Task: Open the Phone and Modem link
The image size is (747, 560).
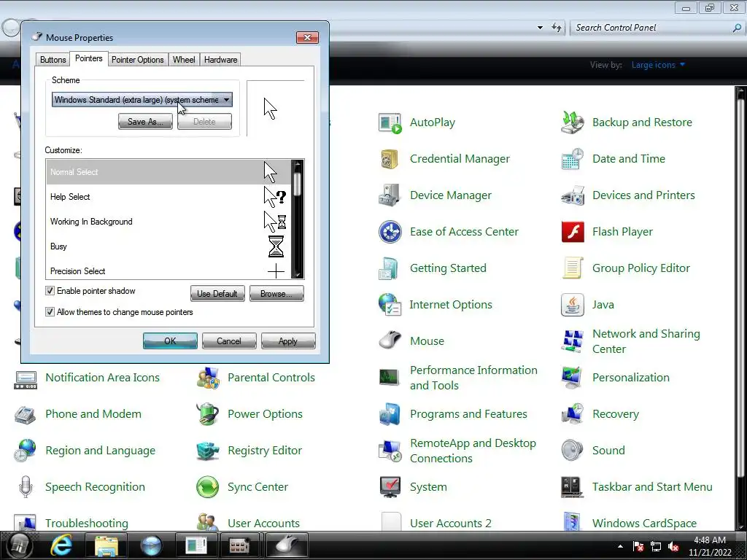Action: 93,414
